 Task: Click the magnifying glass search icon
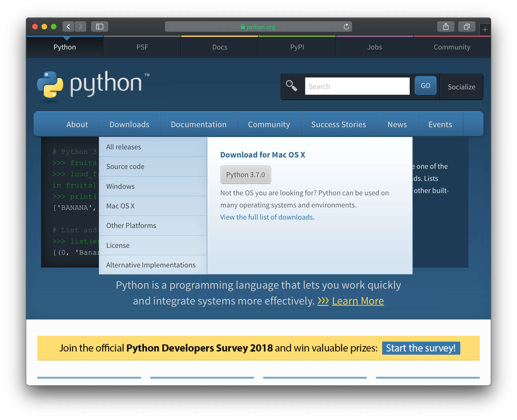click(x=291, y=86)
